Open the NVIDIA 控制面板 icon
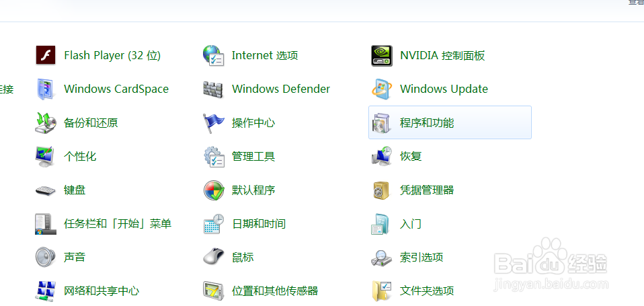 [382, 55]
